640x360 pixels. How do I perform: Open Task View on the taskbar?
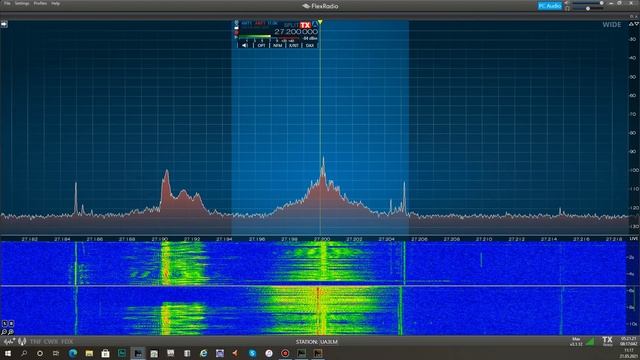[x=56, y=353]
